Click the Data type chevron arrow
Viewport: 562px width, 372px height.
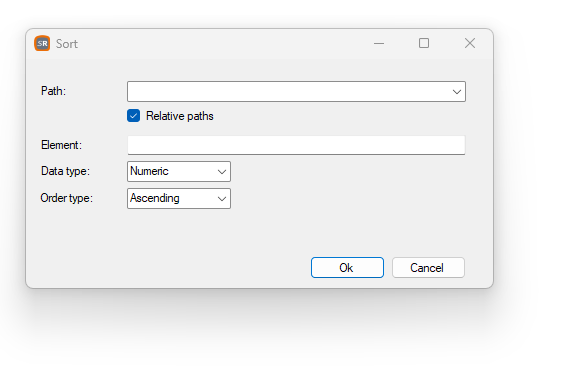tap(222, 172)
